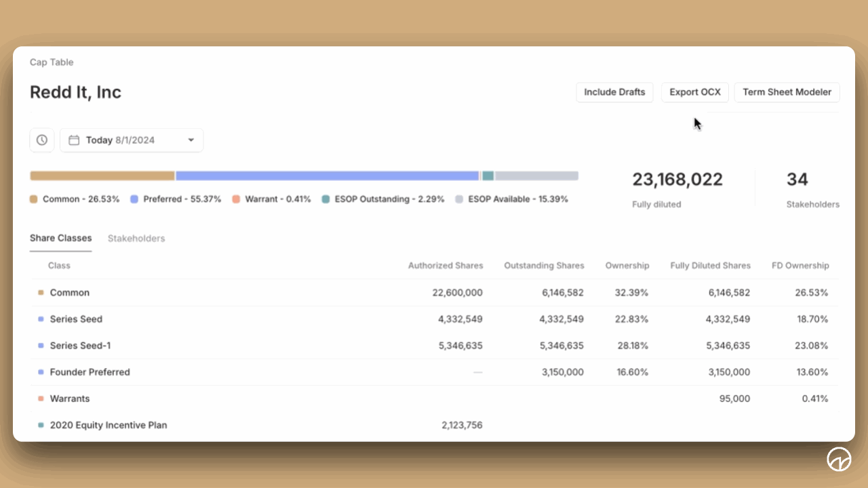Click the Ownership column header
The height and width of the screenshot is (488, 868).
tap(627, 266)
